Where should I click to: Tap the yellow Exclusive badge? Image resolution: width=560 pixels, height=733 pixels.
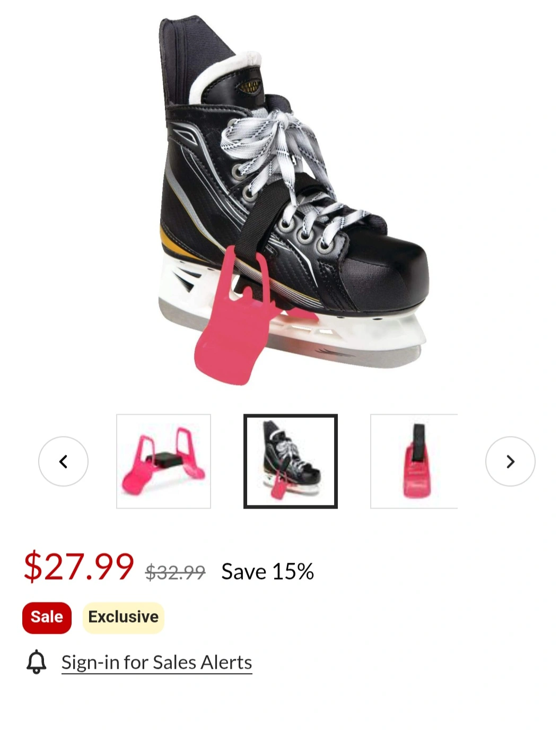tap(123, 617)
